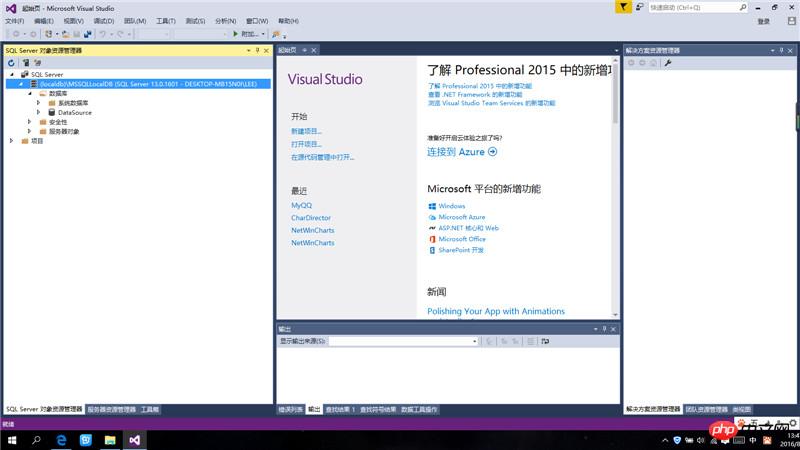Click the Find in Files toolbar icon
The height and width of the screenshot is (450, 800).
[x=276, y=34]
